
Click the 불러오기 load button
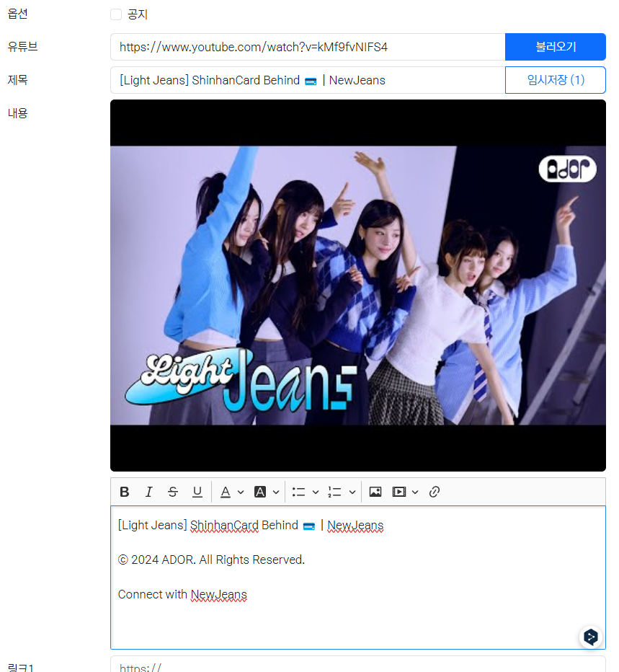(556, 46)
